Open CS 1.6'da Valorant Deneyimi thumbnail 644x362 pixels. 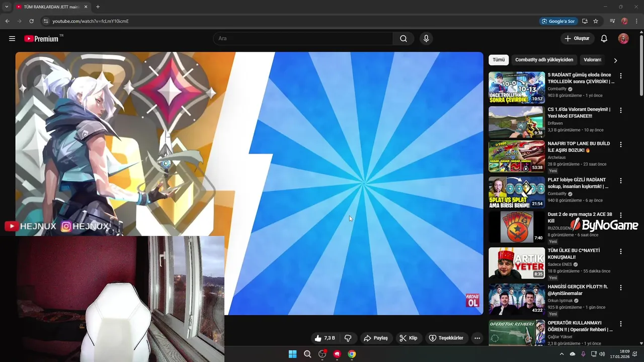[x=517, y=122]
